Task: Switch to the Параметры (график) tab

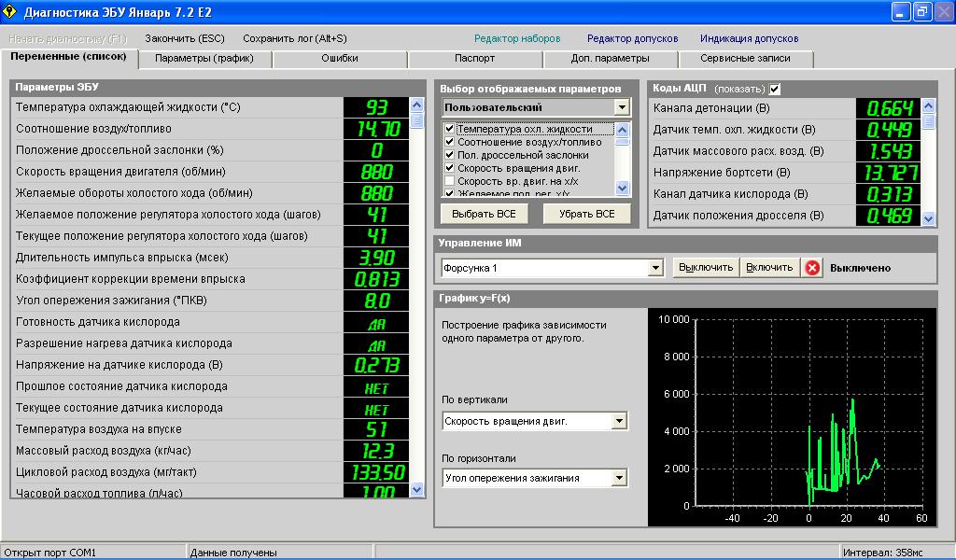Action: pos(204,59)
